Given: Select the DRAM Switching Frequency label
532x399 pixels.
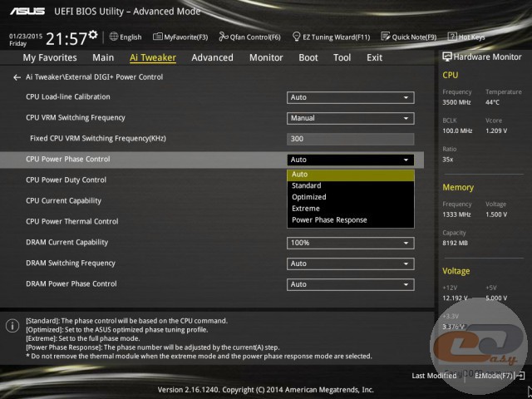Looking at the screenshot, I should pyautogui.click(x=71, y=263).
